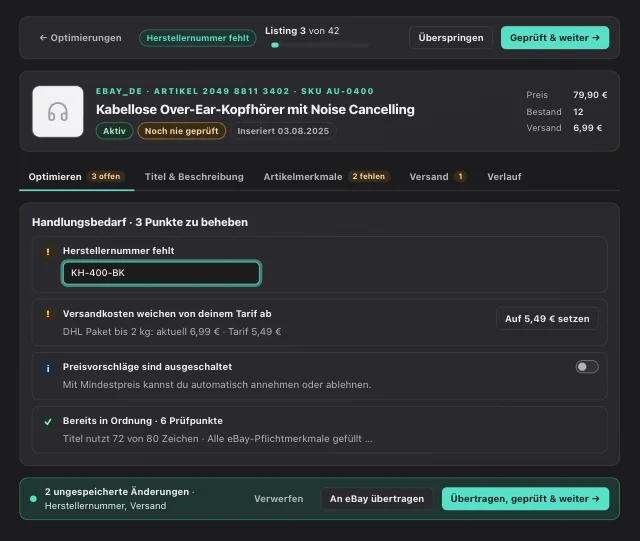Click info icon beside Preisvorschläge
Screen dimensions: 640x541
[x=48, y=368]
